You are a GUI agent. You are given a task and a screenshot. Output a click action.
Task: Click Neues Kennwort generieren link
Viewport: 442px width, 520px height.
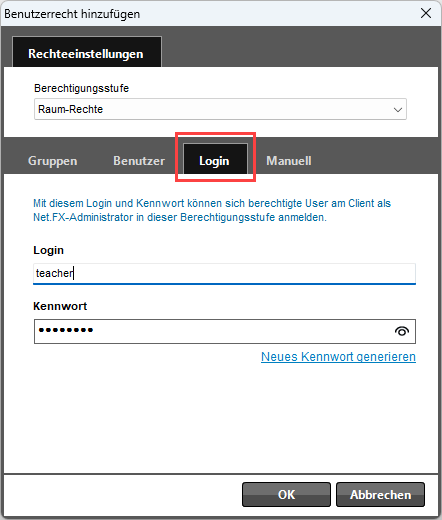(x=338, y=357)
